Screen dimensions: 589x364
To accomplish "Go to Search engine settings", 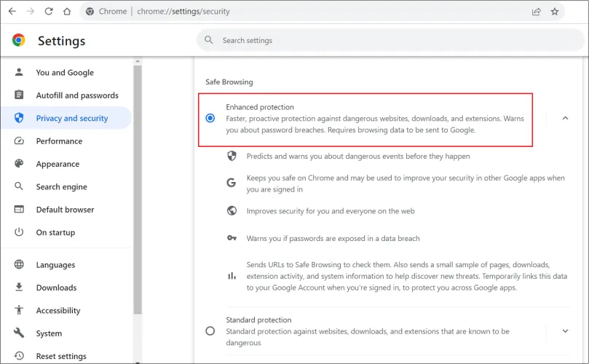I will [61, 187].
